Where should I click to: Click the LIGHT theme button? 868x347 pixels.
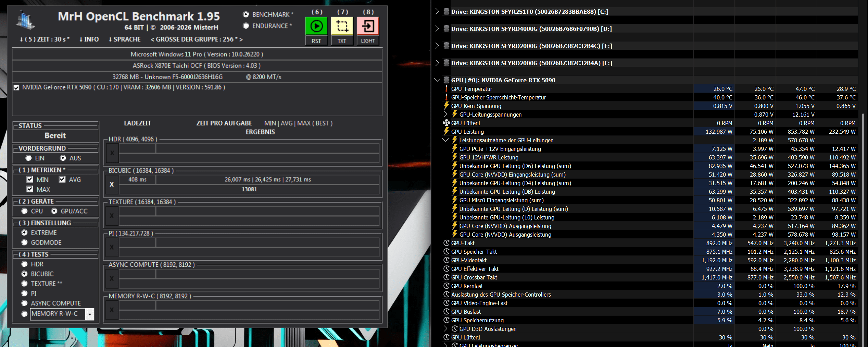click(368, 41)
